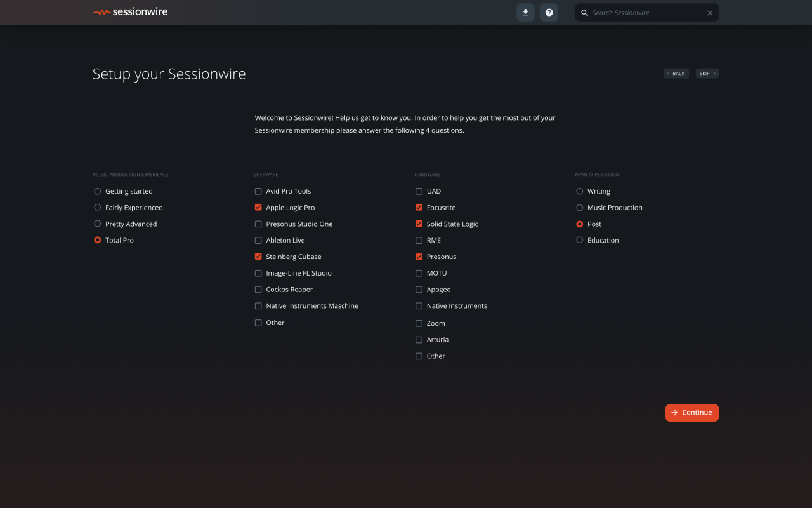Click the download icon in header

click(525, 13)
